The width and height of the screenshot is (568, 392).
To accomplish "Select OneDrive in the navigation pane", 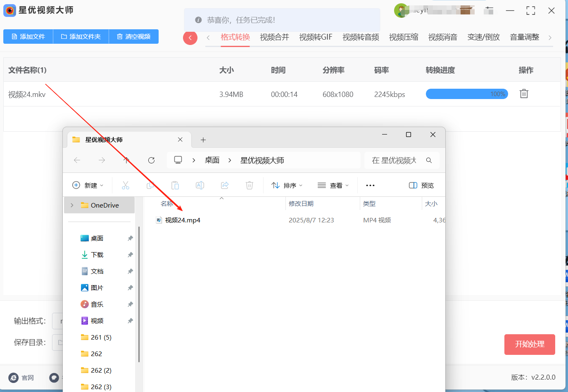I will [x=100, y=205].
